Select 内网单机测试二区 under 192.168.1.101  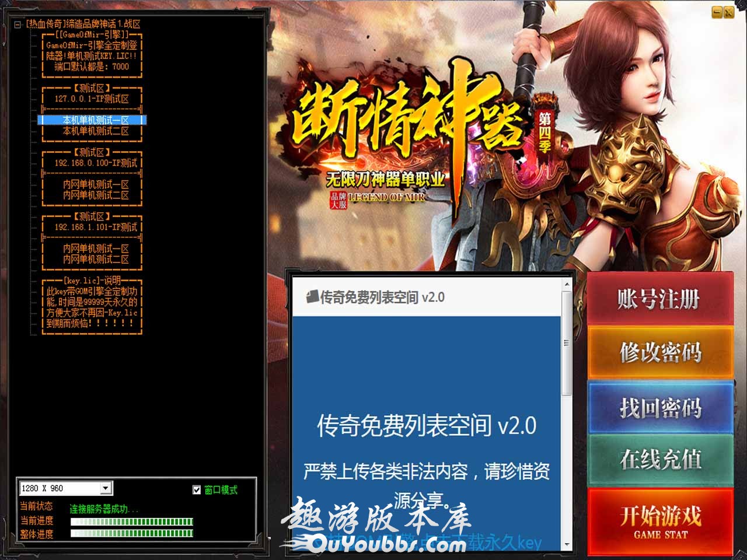96,259
